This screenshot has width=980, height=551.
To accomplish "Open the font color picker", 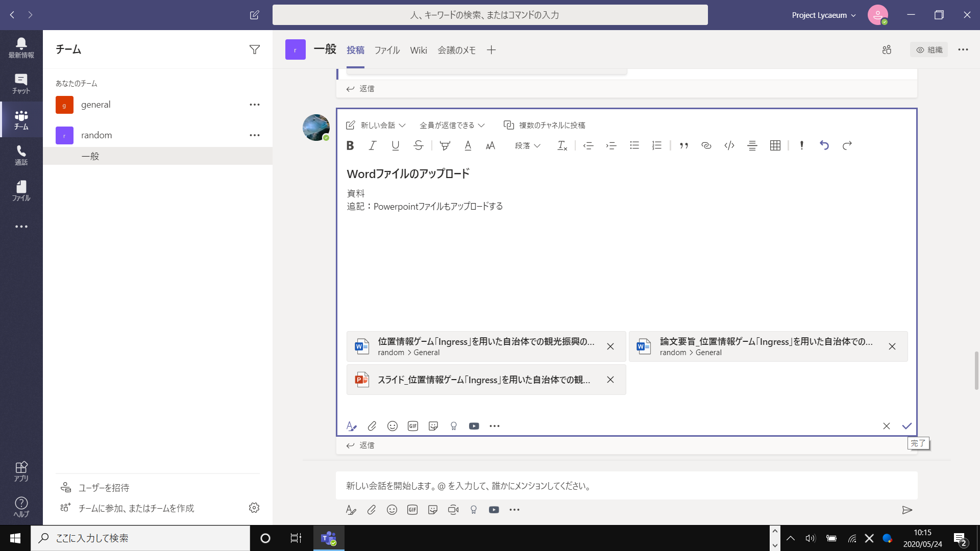I will point(468,145).
